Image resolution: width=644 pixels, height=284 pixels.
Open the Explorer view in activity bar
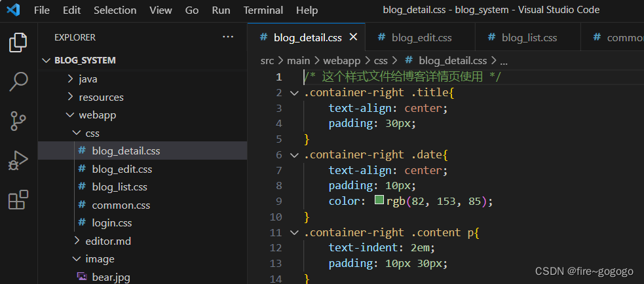18,43
